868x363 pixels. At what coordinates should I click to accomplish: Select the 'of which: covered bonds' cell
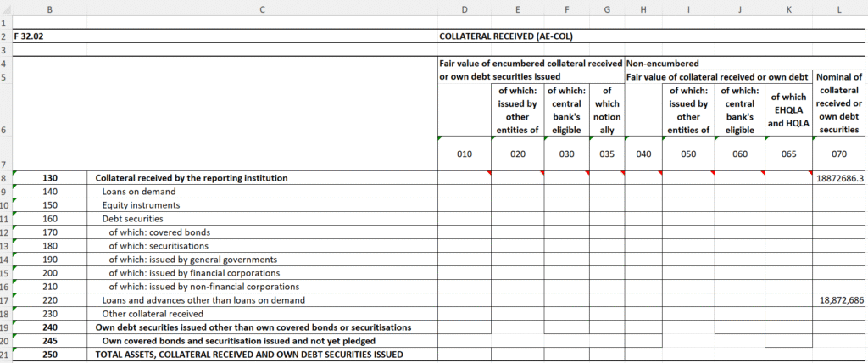(159, 232)
